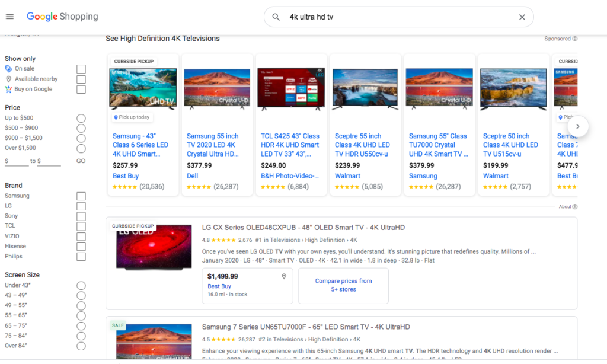Select the Under 43" screen size
Image resolution: width=607 pixels, height=364 pixels.
coord(81,286)
